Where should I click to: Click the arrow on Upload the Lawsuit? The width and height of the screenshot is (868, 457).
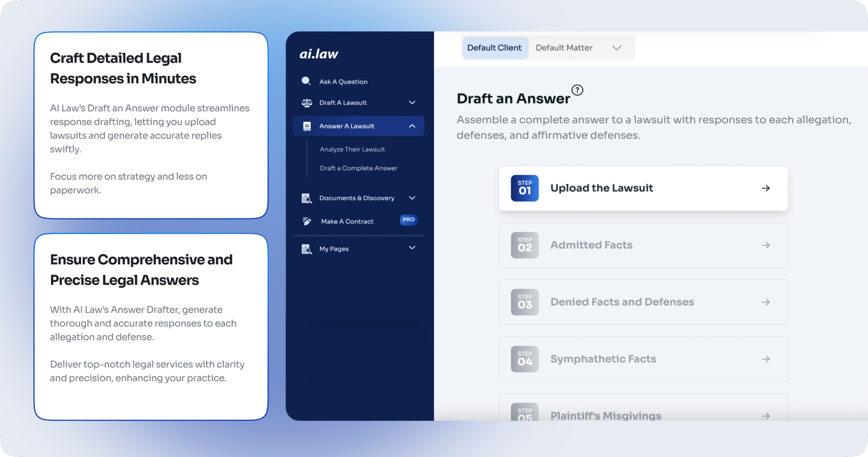coord(765,188)
